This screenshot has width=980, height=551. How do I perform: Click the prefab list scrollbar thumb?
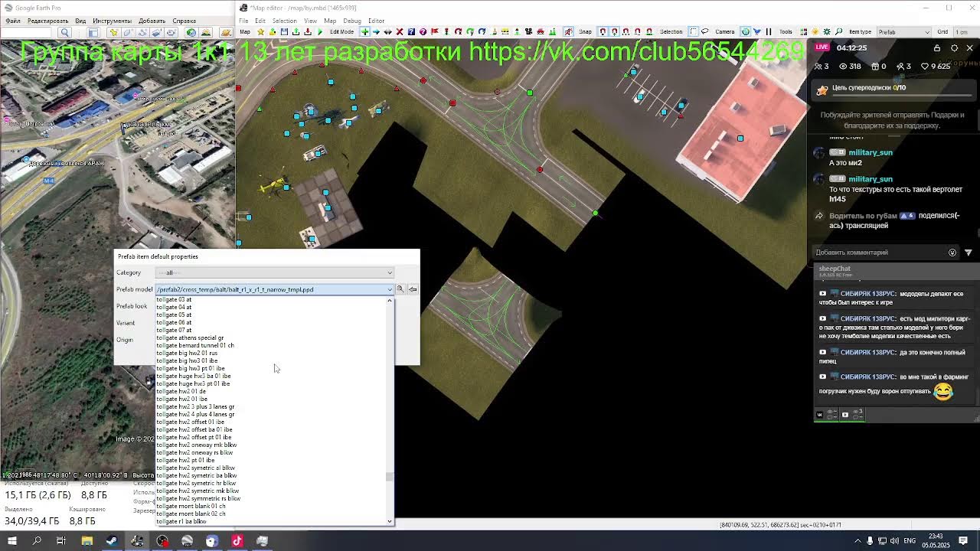click(389, 476)
